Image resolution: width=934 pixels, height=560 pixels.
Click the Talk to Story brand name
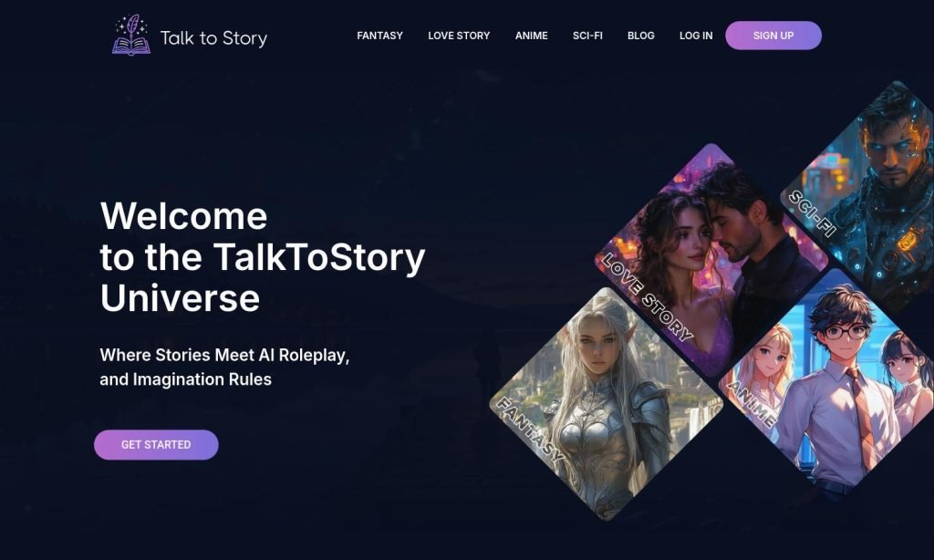213,38
